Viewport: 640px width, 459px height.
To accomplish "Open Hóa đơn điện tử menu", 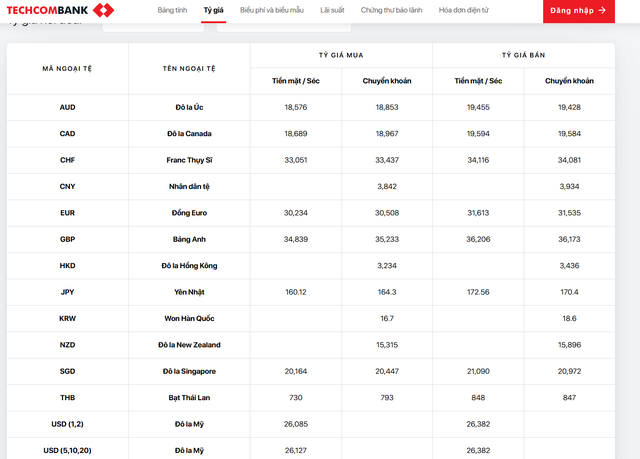I will pos(464,10).
